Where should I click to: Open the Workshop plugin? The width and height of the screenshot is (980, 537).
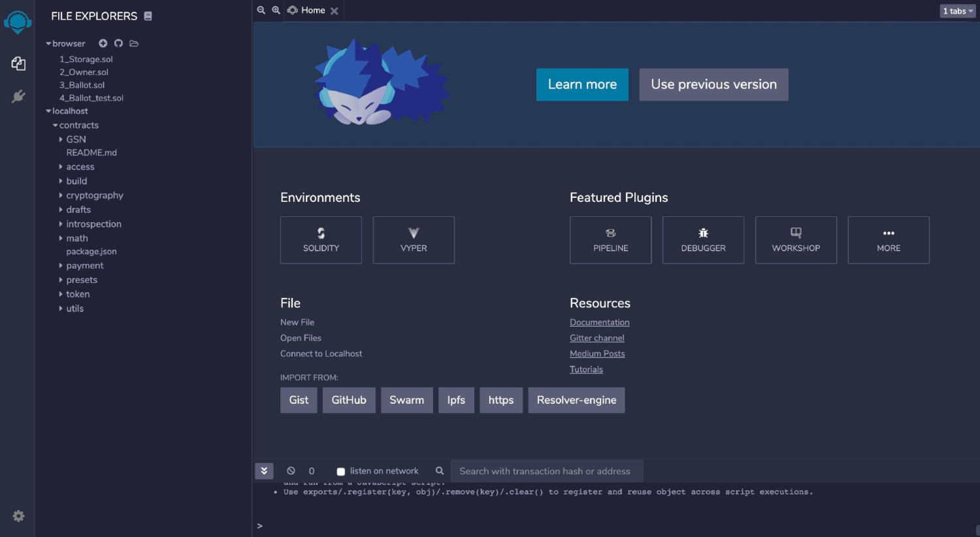(796, 240)
